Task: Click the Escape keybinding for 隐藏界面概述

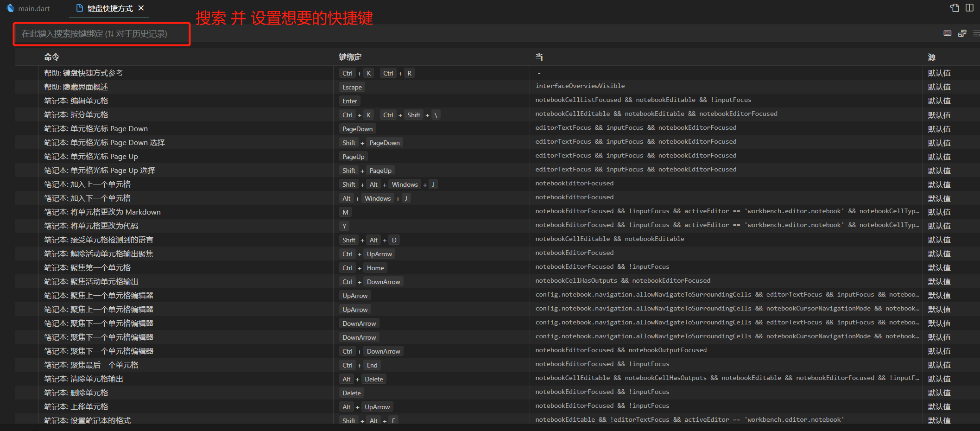Action: [x=352, y=87]
